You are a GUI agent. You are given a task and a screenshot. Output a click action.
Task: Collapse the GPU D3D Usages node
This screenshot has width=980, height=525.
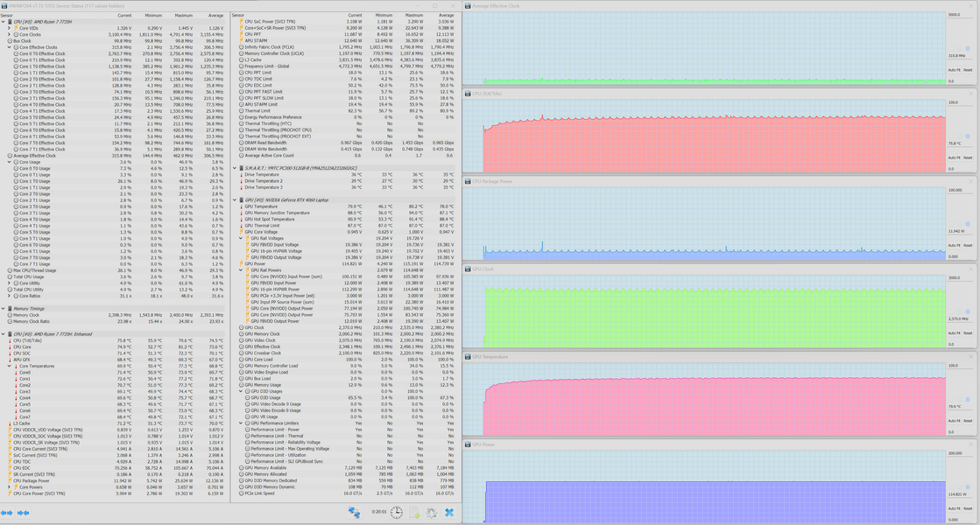(x=241, y=391)
